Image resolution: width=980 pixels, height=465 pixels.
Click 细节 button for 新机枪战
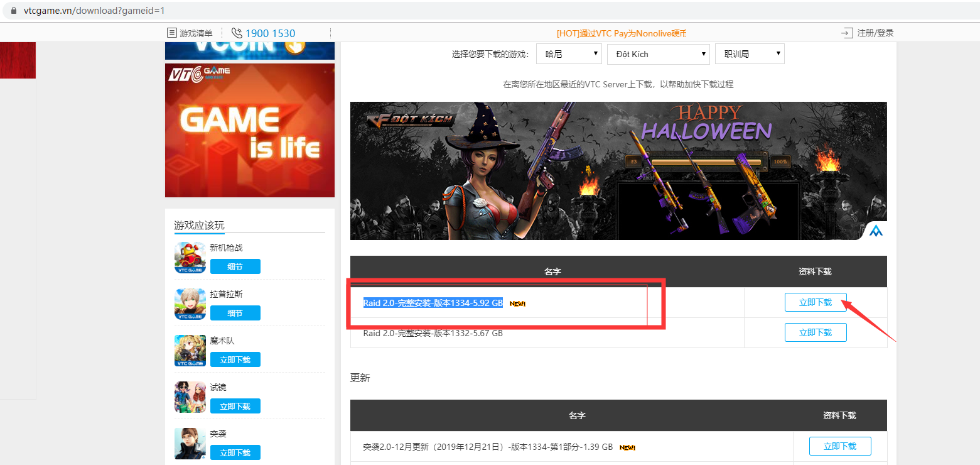[x=235, y=266]
